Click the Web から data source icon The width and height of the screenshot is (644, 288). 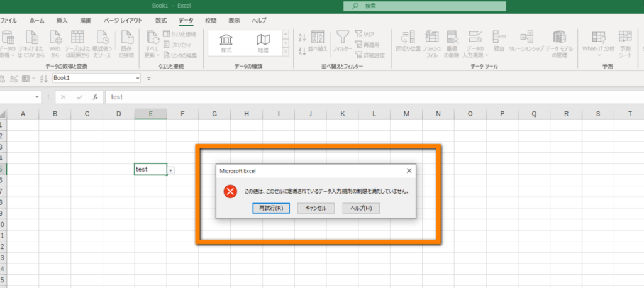tap(55, 44)
